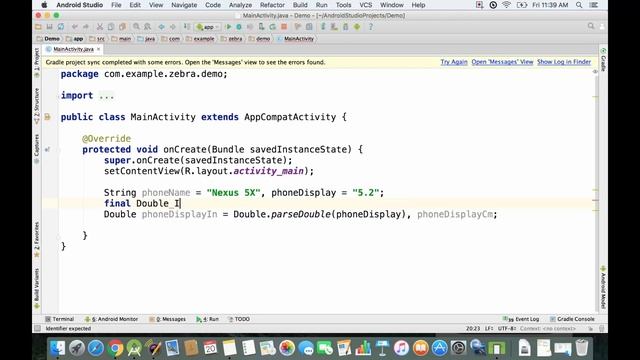Image resolution: width=640 pixels, height=360 pixels.
Task: Click the toolbar Help question mark
Action: click(371, 27)
